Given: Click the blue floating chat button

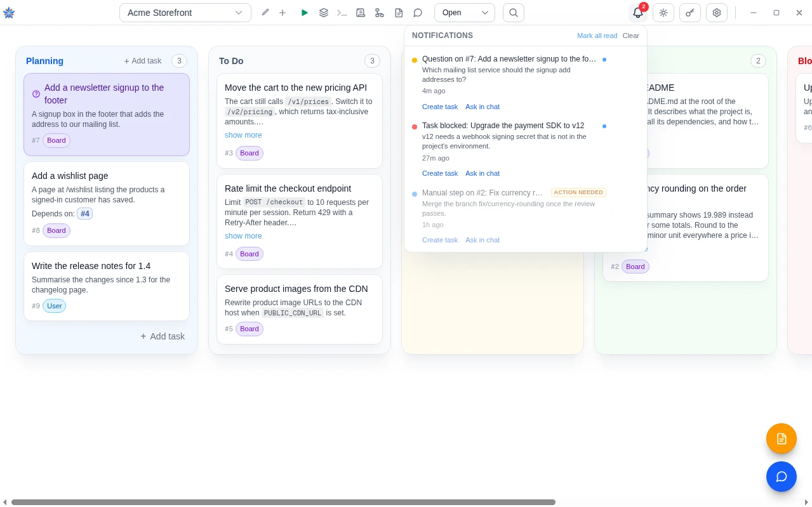Looking at the screenshot, I should coord(782,477).
